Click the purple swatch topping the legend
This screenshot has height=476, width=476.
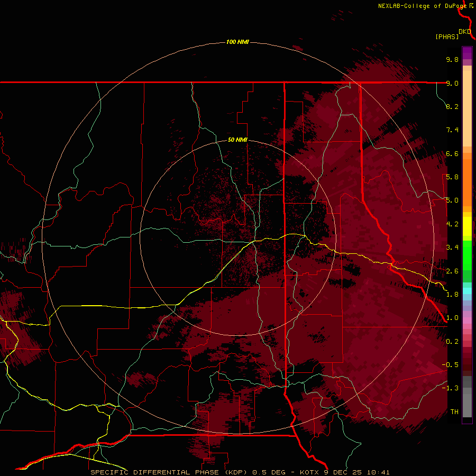[467, 53]
